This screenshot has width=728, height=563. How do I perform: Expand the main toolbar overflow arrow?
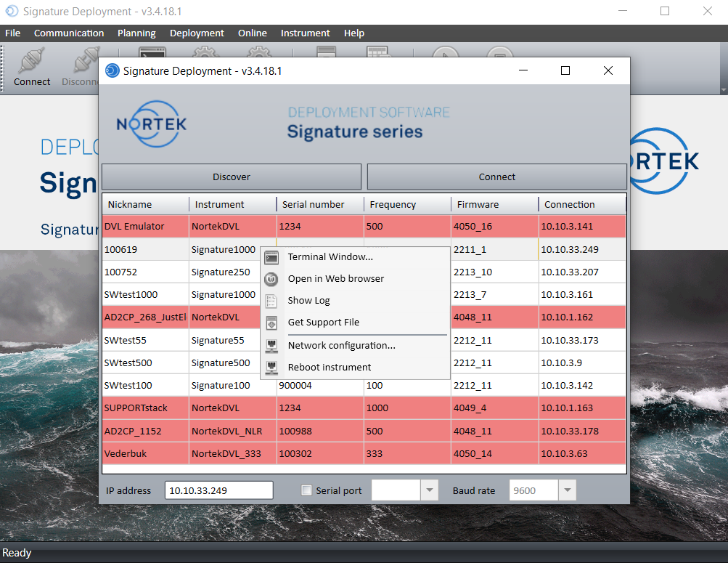point(724,90)
